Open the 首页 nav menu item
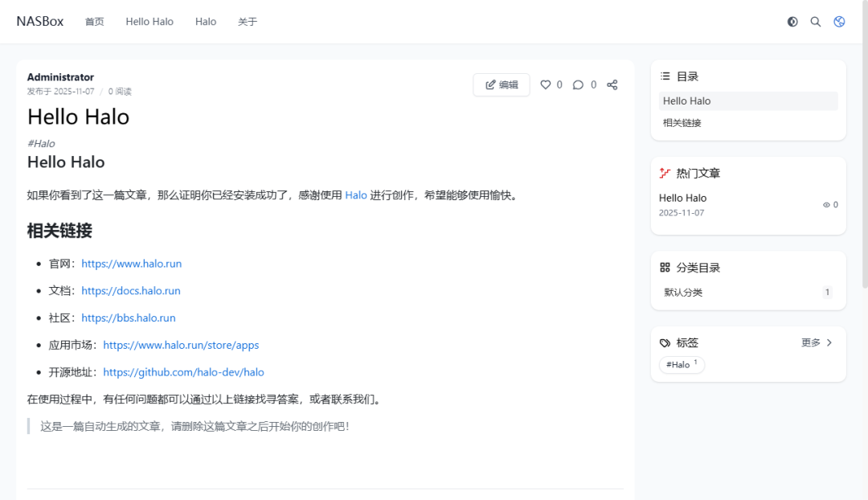 point(95,22)
